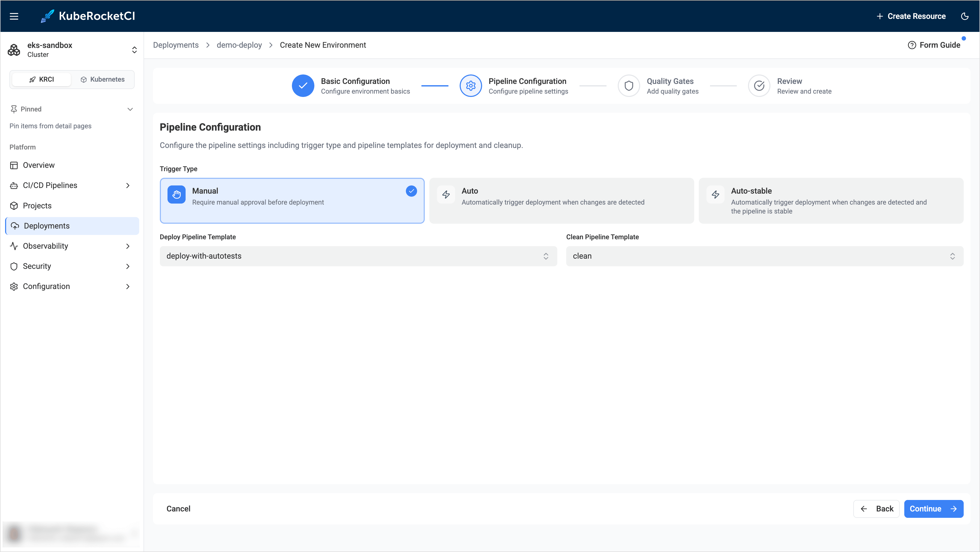Switch to the Kubernetes tab
This screenshot has height=552, width=980.
102,79
